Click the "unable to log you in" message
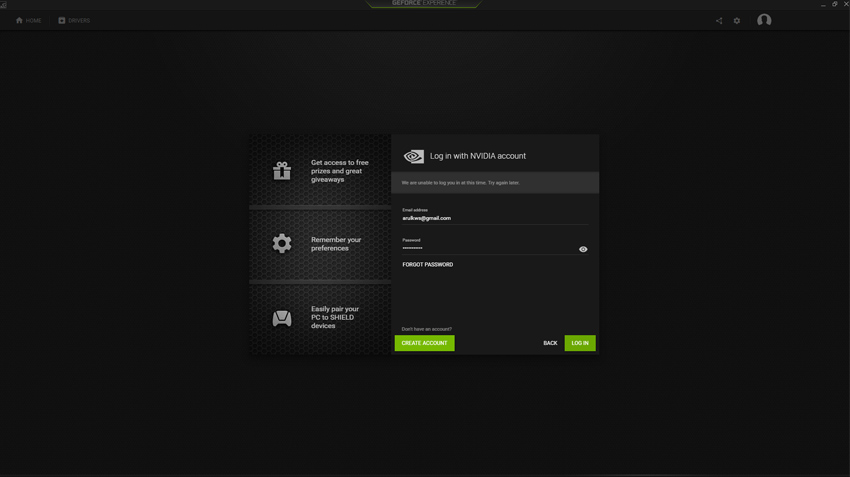This screenshot has height=477, width=850. 461,183
